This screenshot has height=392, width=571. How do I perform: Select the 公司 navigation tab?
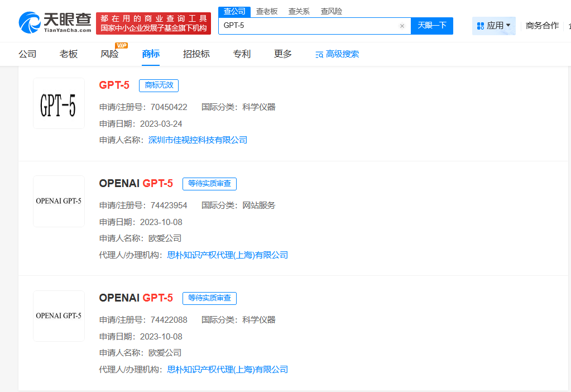click(x=28, y=54)
